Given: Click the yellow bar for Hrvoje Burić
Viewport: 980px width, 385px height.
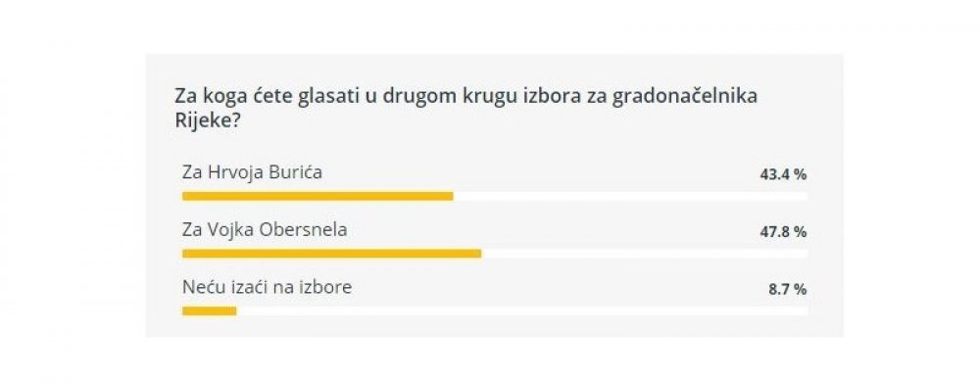Looking at the screenshot, I should [x=318, y=196].
